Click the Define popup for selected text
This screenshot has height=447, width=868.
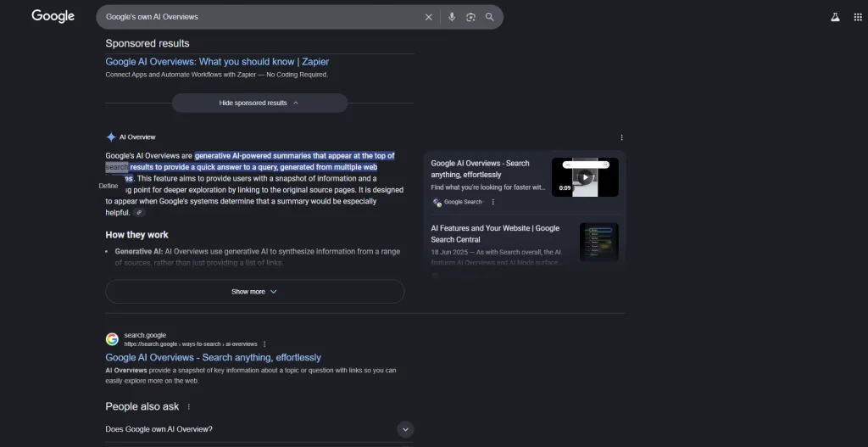point(108,186)
